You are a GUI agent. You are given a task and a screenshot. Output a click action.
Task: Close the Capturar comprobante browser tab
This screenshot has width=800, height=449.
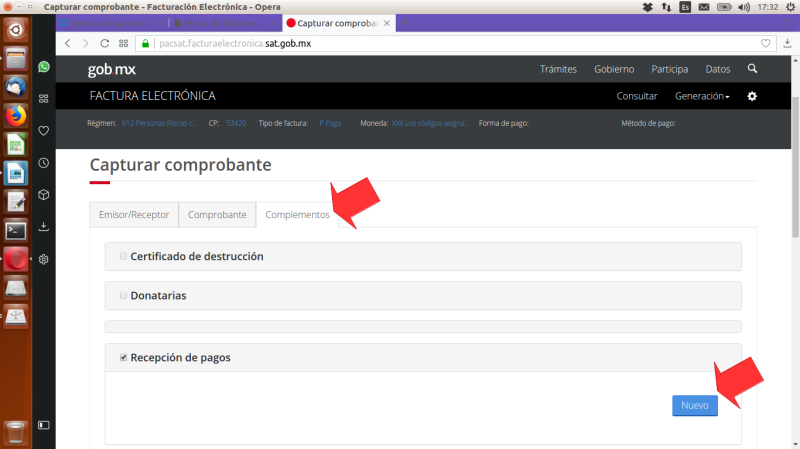point(387,23)
